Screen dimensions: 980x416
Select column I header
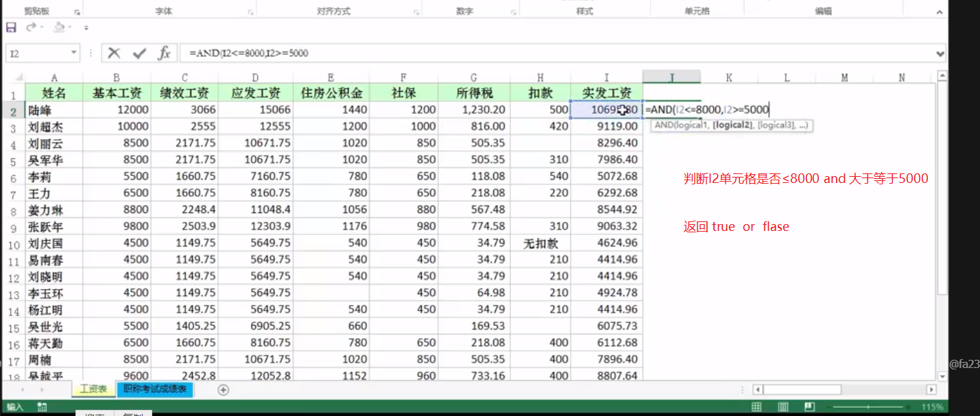point(606,77)
